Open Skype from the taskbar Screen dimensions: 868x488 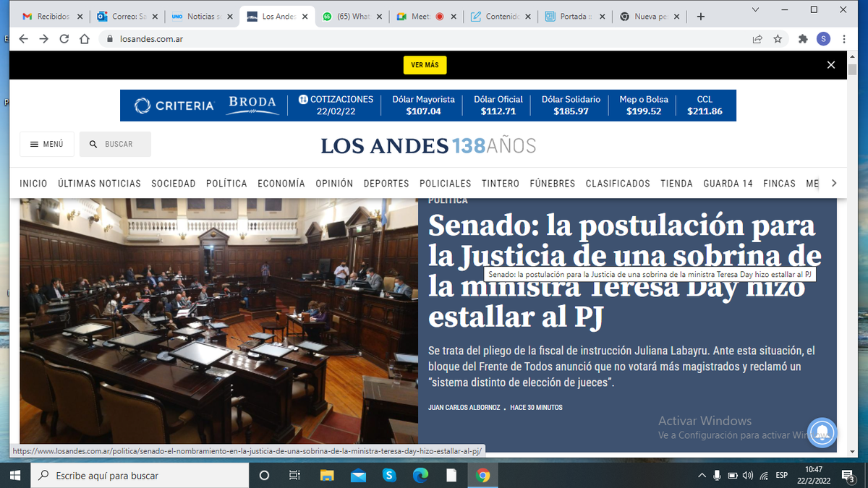pos(389,475)
